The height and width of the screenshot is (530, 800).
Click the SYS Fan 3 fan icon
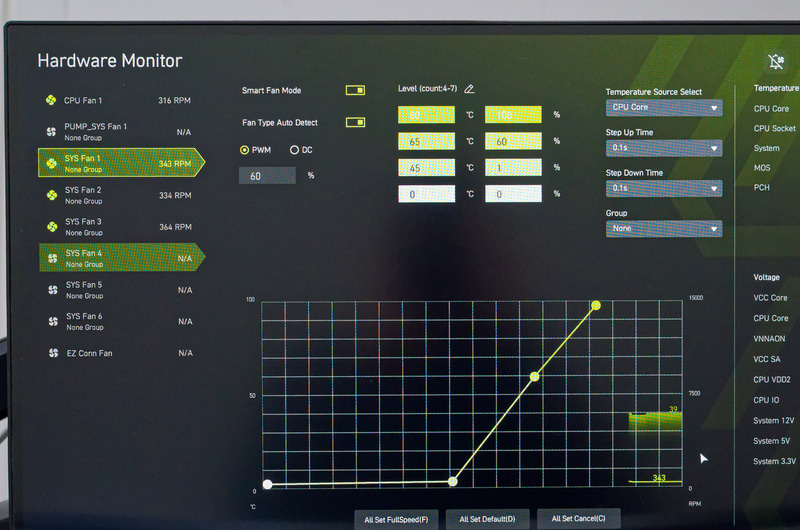(52, 226)
